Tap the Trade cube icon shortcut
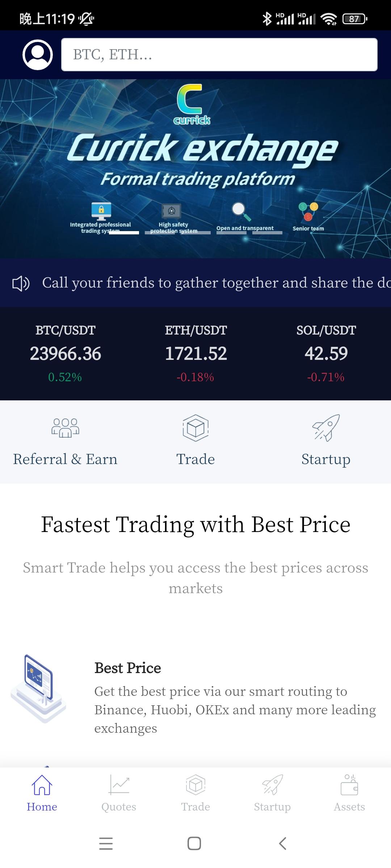The width and height of the screenshot is (391, 868). coord(195,428)
